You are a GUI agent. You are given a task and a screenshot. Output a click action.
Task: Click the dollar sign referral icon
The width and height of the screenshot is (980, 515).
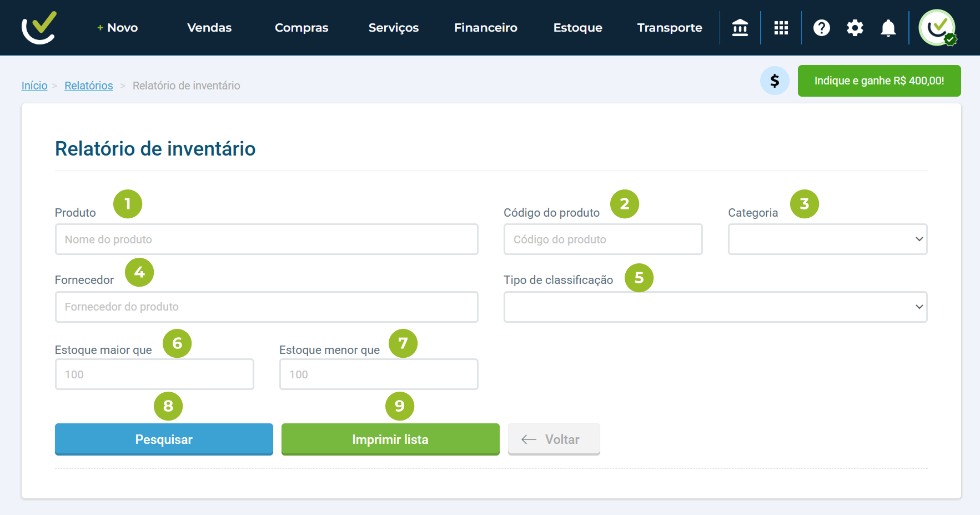[775, 81]
